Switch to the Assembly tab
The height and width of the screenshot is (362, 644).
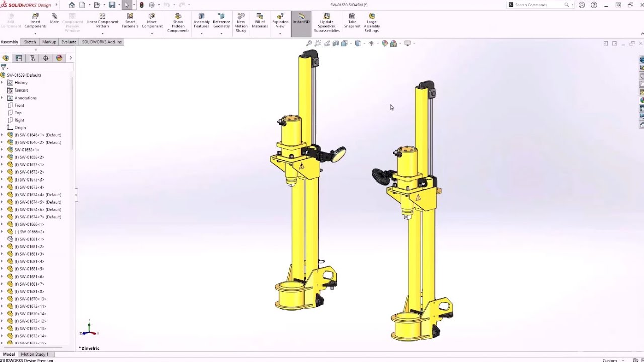coord(9,42)
